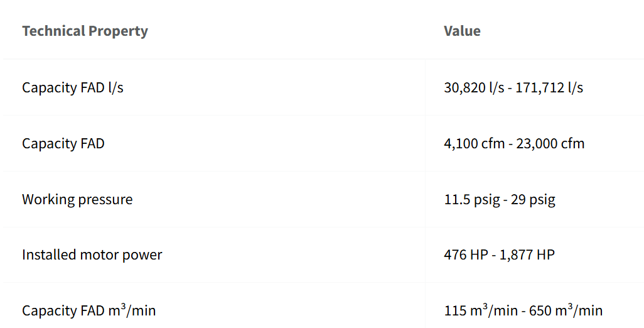Select the 4,100 cfm value
Image resolution: width=644 pixels, height=328 pixels.
coord(474,143)
